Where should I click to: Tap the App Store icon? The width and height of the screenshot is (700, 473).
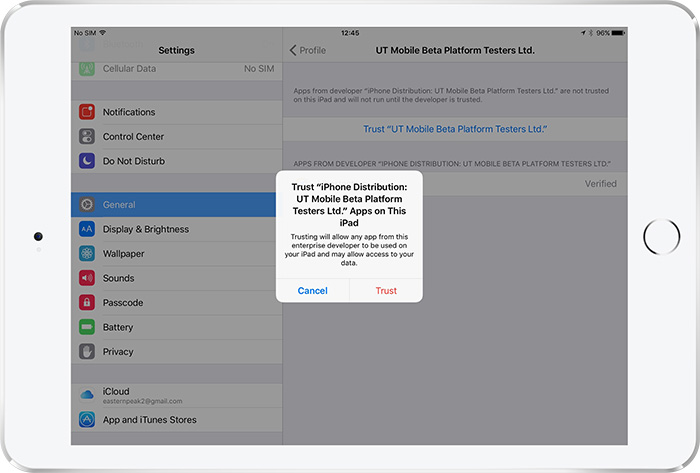(x=87, y=419)
